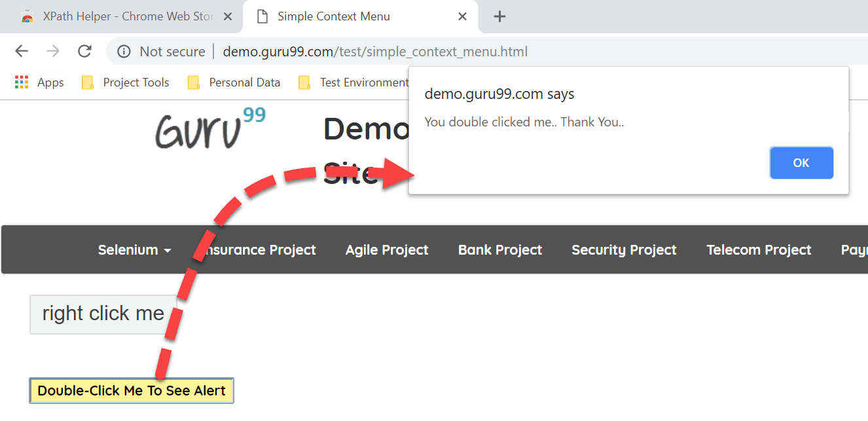Reload the page with refresh icon
The image size is (868, 421).
coord(84,51)
